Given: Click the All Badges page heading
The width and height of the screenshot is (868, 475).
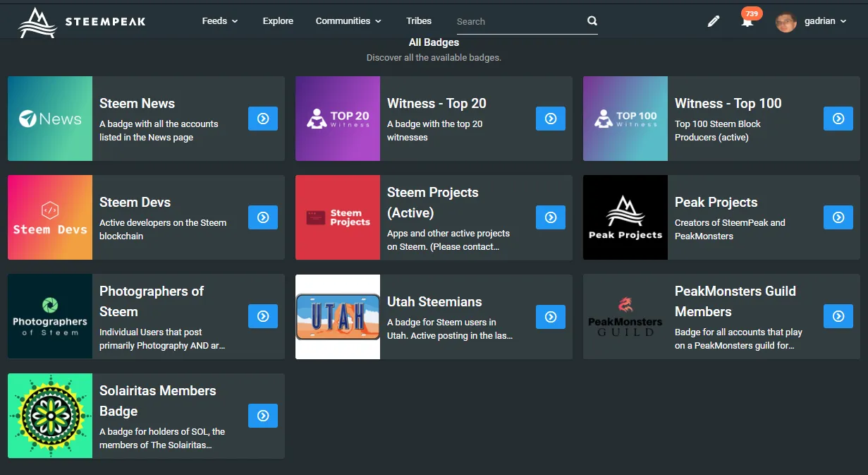Looking at the screenshot, I should (x=434, y=42).
